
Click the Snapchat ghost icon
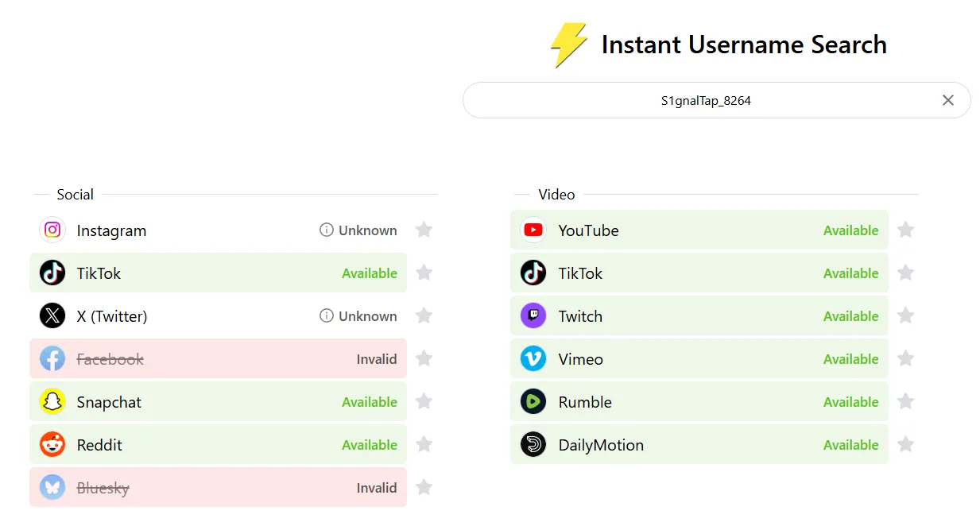pyautogui.click(x=52, y=402)
